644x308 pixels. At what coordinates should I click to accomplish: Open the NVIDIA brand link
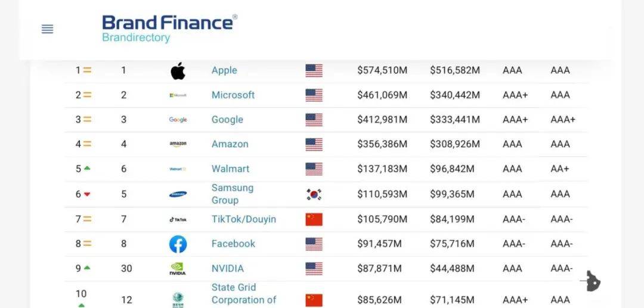click(x=228, y=268)
